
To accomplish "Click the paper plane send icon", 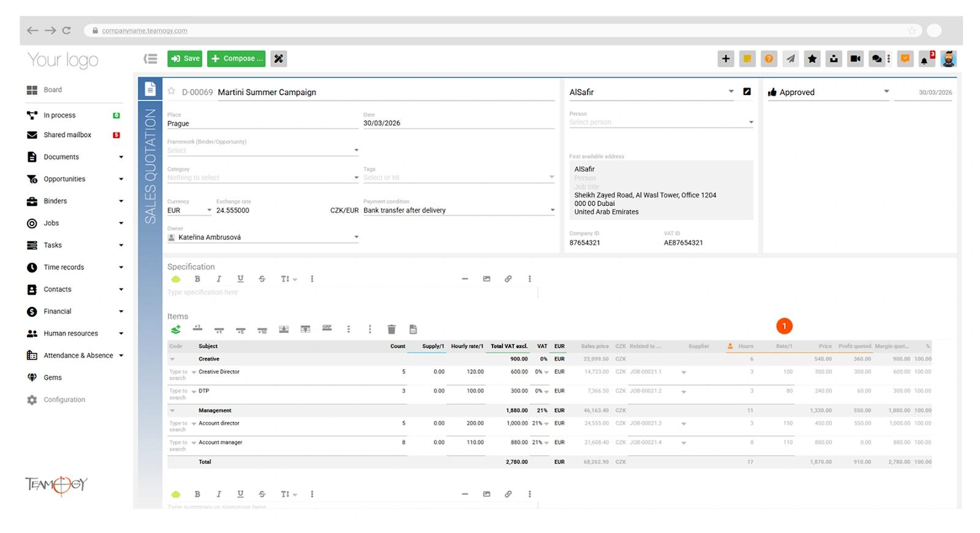I will (x=791, y=59).
